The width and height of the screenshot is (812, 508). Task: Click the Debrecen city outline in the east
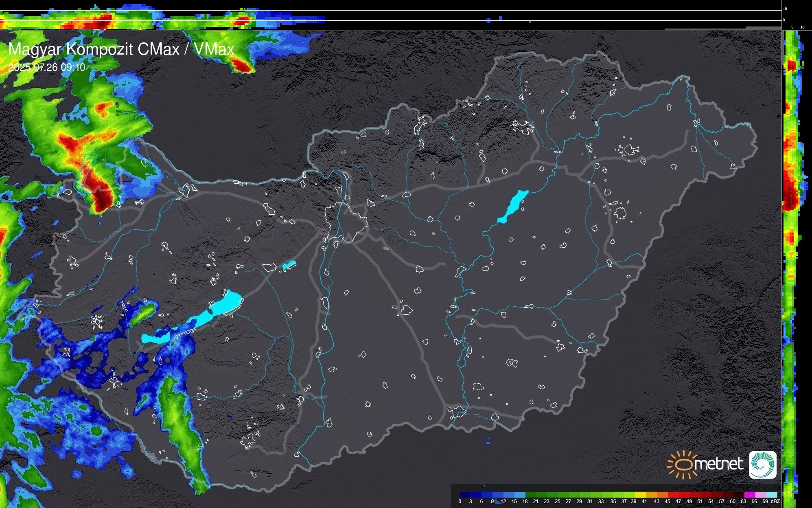(620, 213)
